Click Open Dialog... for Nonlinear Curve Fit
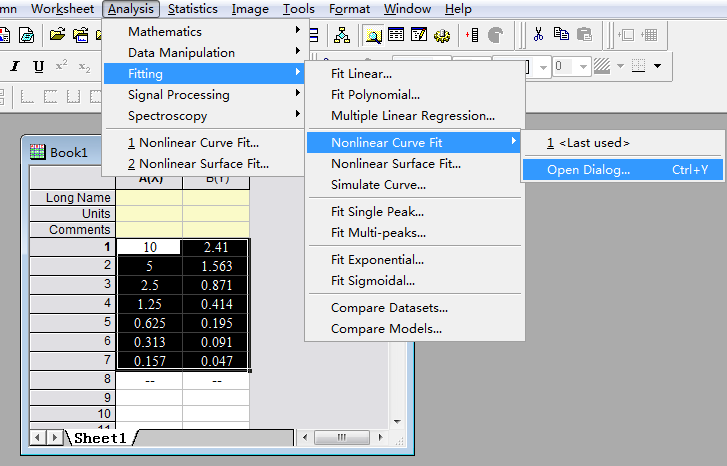 [588, 170]
